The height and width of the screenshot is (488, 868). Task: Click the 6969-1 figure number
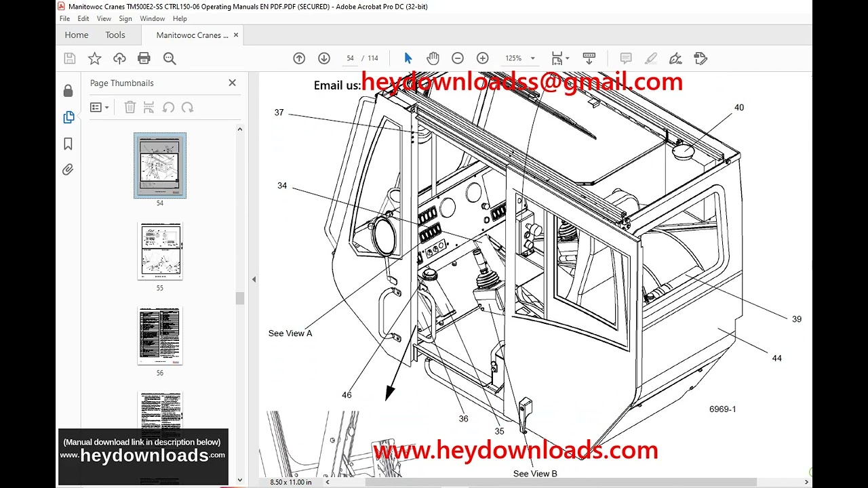click(x=723, y=409)
